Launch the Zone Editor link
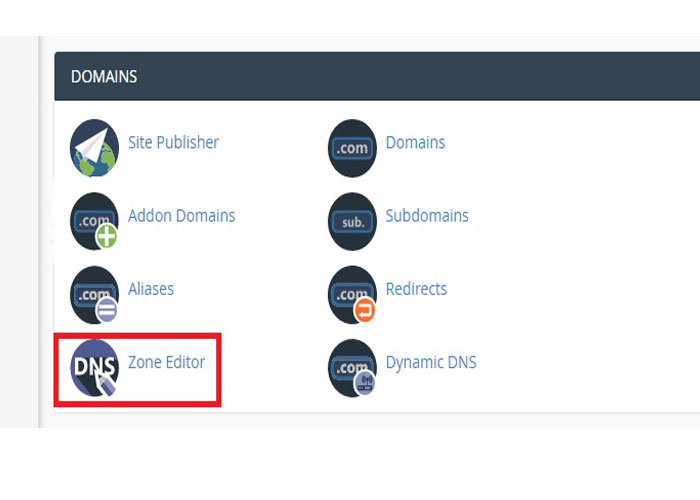Image resolution: width=700 pixels, height=500 pixels. tap(166, 362)
